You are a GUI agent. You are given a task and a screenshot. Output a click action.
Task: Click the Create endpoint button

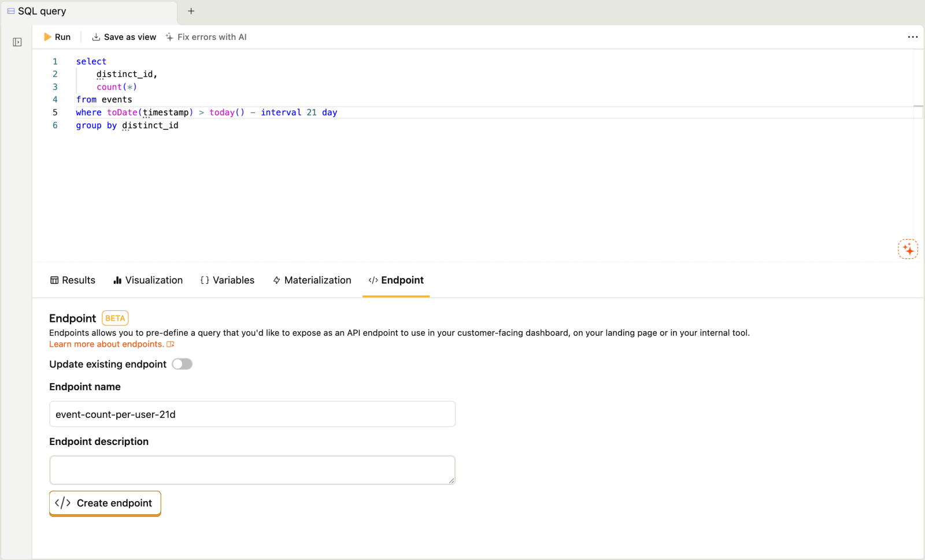point(105,503)
